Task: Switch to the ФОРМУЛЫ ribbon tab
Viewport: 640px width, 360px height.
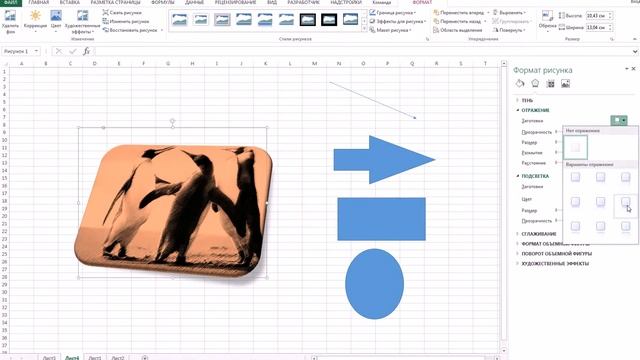Action: (162, 2)
